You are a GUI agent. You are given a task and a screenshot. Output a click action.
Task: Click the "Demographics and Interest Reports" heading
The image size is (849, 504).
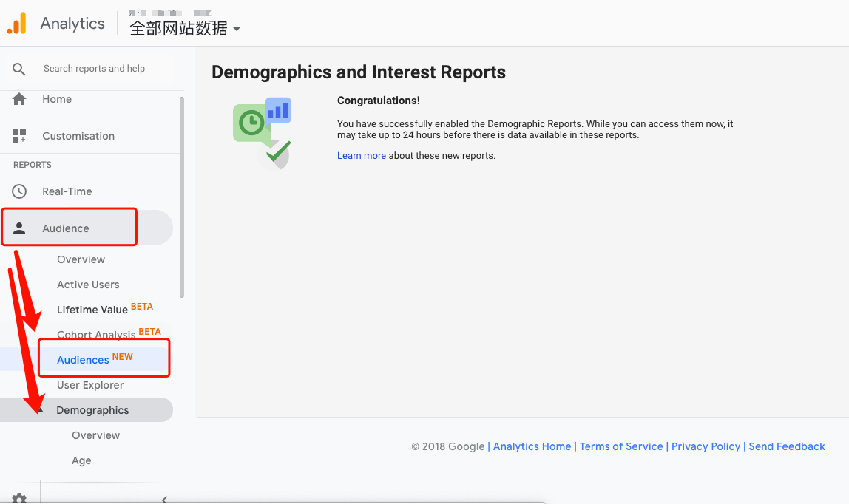[359, 72]
